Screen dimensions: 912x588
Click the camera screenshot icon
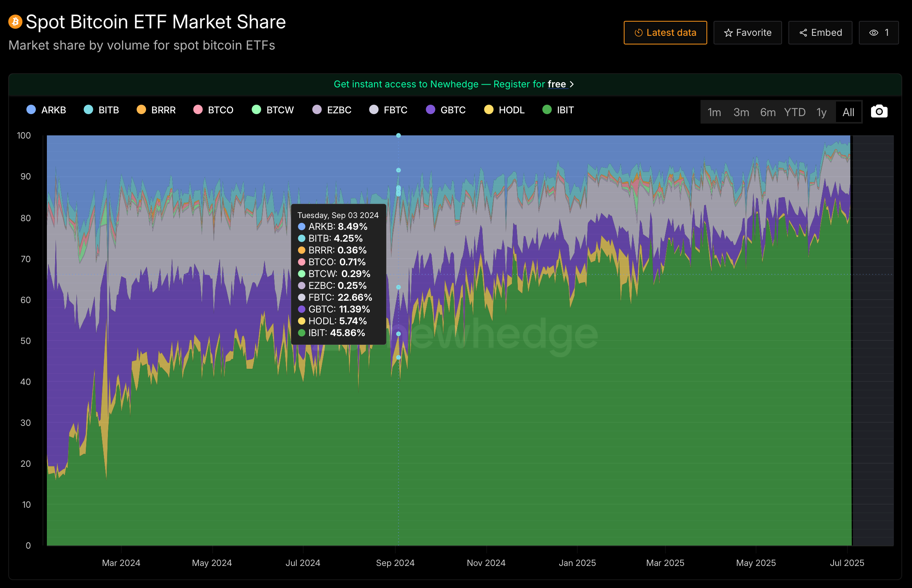tap(879, 112)
